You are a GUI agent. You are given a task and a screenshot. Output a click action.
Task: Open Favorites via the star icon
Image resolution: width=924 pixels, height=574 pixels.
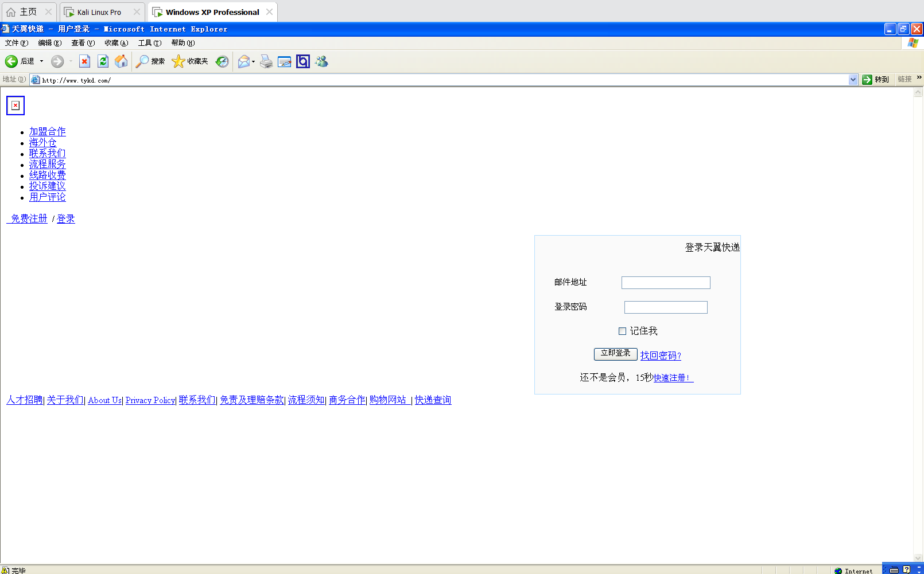(178, 61)
